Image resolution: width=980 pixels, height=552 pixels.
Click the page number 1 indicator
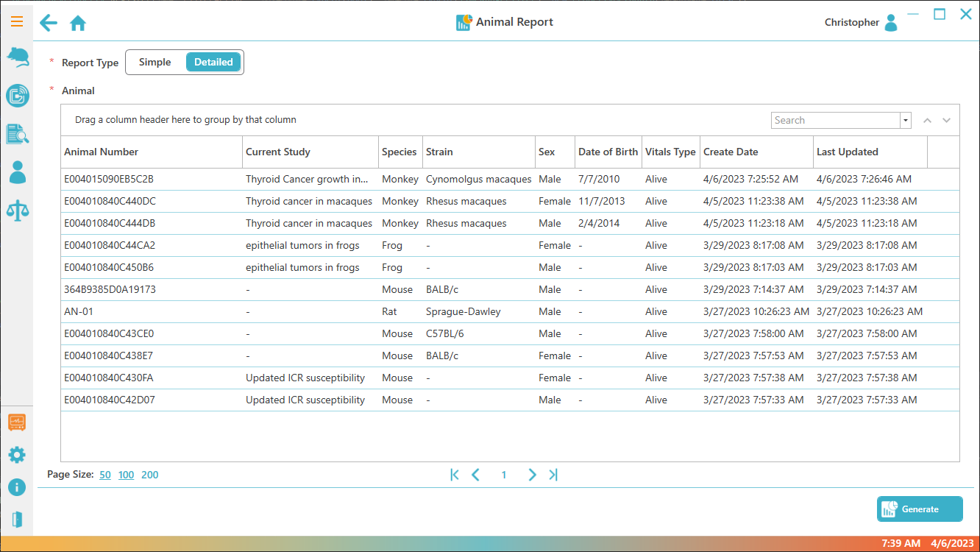pyautogui.click(x=504, y=475)
